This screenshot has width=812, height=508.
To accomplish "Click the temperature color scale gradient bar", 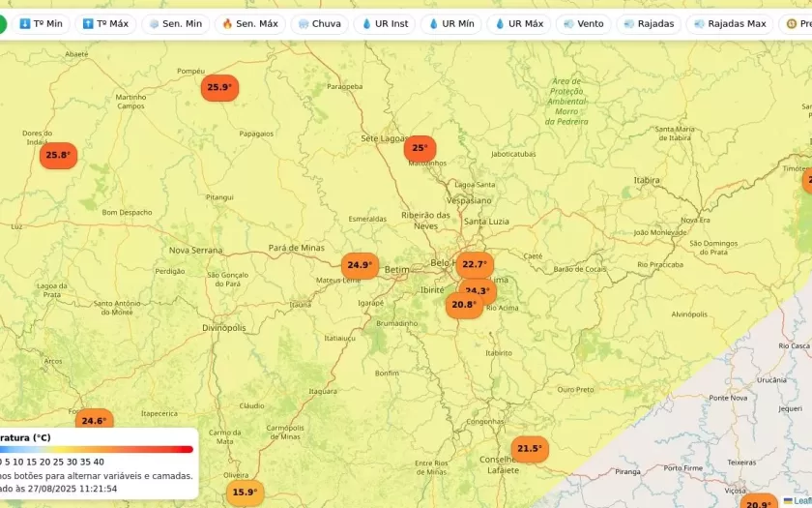I will pyautogui.click(x=97, y=449).
